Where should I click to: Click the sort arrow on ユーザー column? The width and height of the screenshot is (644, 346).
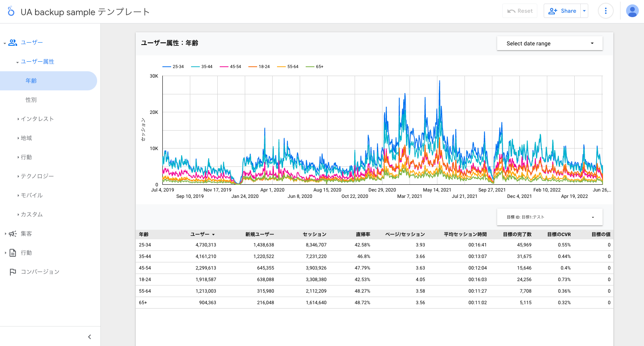[213, 235]
